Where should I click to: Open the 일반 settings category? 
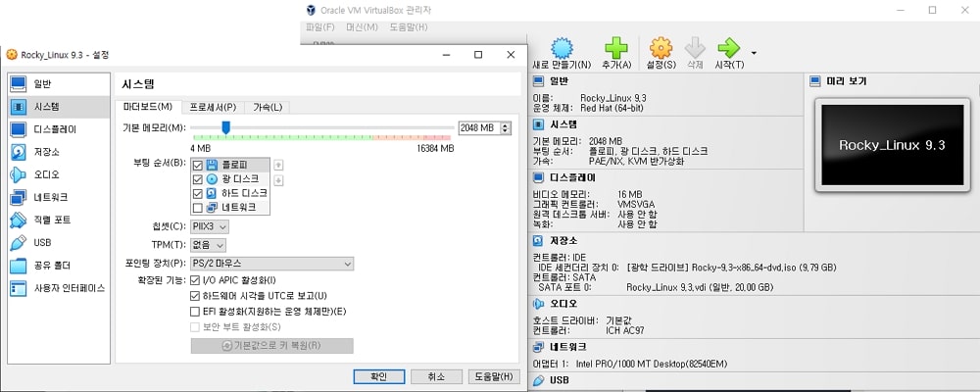pyautogui.click(x=58, y=83)
